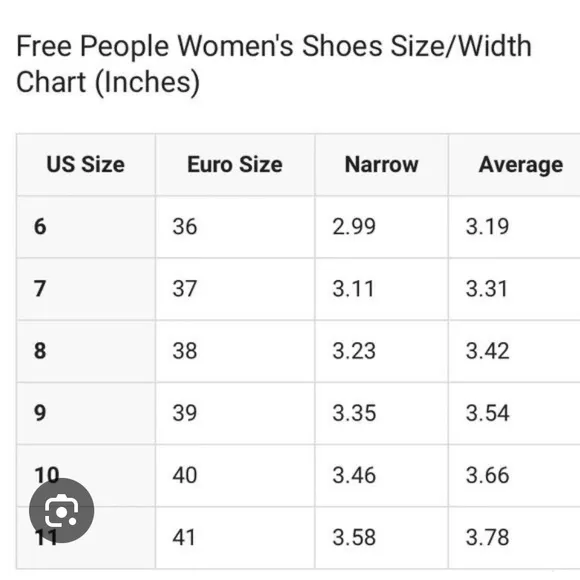The height and width of the screenshot is (580, 580).
Task: Select US size 7 row label
Action: point(40,289)
